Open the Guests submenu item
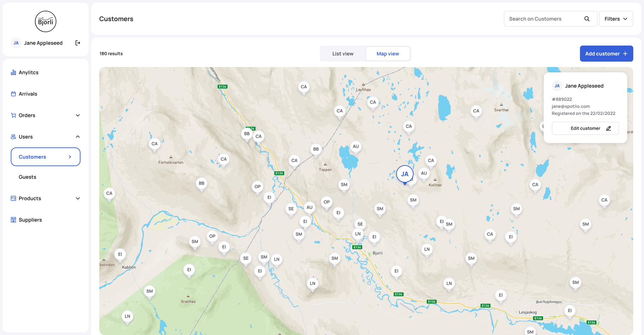Image resolution: width=644 pixels, height=335 pixels. (28, 177)
